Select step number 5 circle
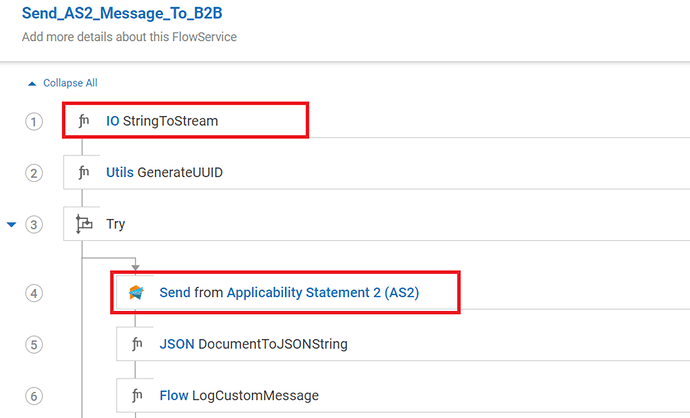Screen dimensions: 690x418 click(35, 345)
